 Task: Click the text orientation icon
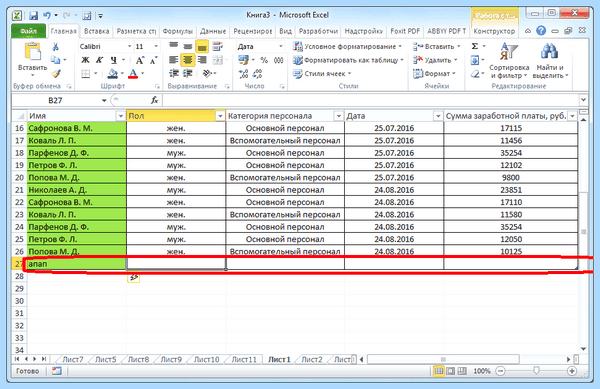[207, 73]
